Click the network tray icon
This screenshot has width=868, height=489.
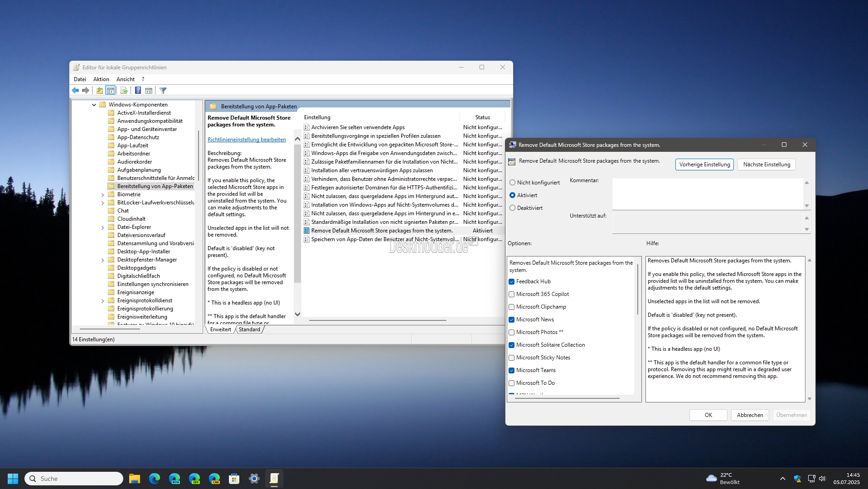click(811, 479)
